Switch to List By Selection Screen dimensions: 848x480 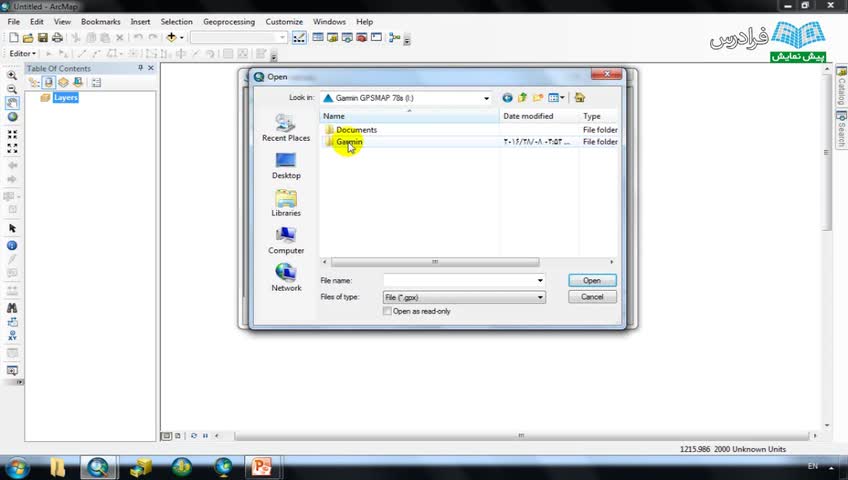click(78, 83)
